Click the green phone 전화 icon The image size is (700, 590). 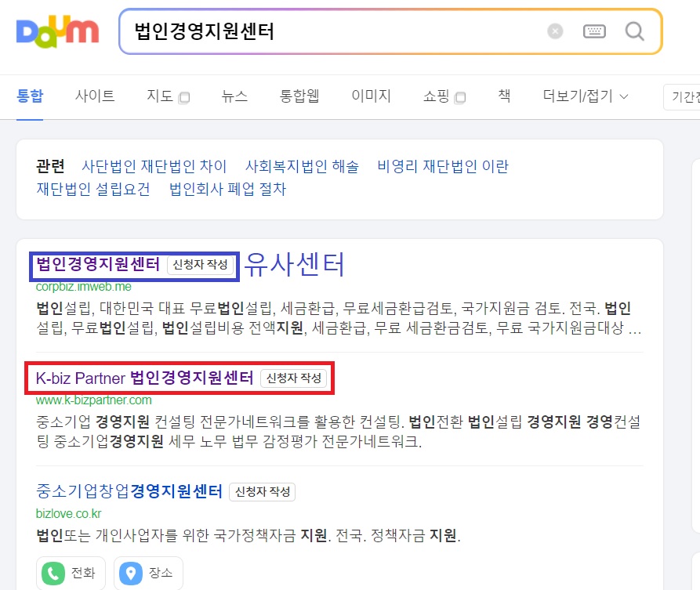tap(53, 573)
